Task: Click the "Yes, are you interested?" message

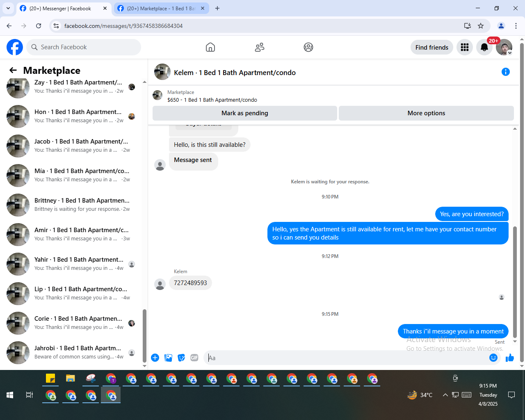Action: point(472,214)
